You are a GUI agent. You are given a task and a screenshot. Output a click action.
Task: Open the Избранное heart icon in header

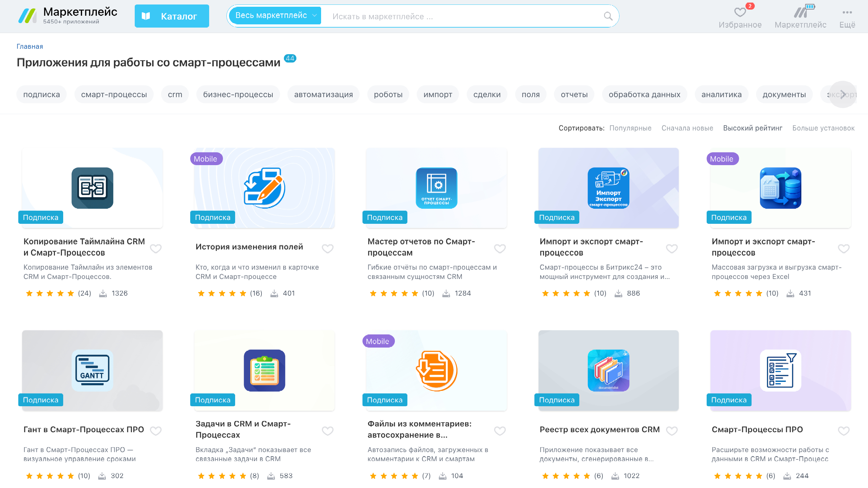[740, 12]
